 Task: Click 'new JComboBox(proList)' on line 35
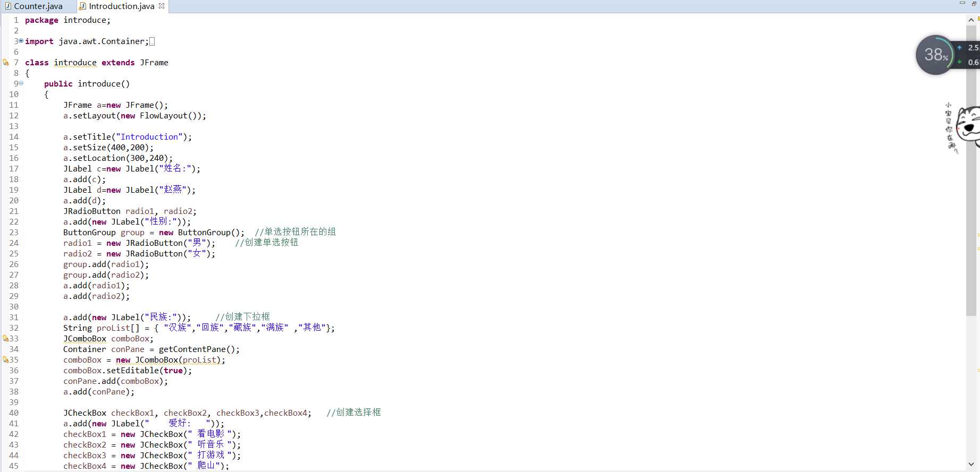(x=168, y=360)
